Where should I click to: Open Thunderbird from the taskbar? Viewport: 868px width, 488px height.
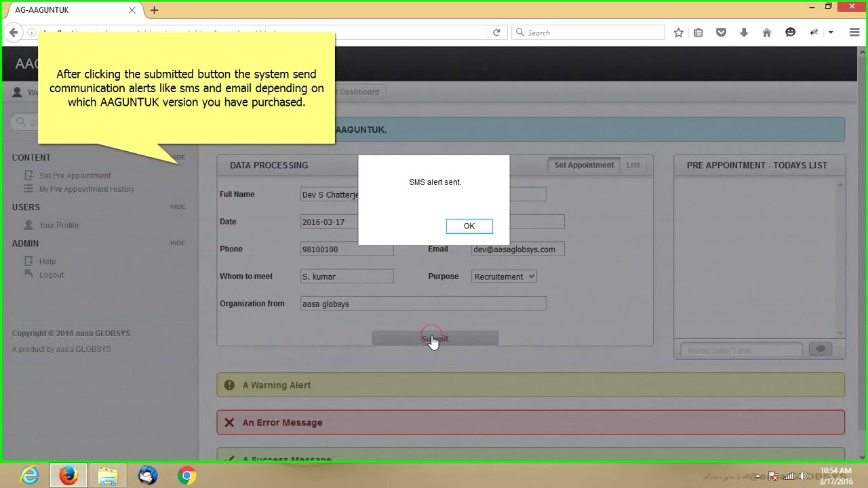[147, 476]
